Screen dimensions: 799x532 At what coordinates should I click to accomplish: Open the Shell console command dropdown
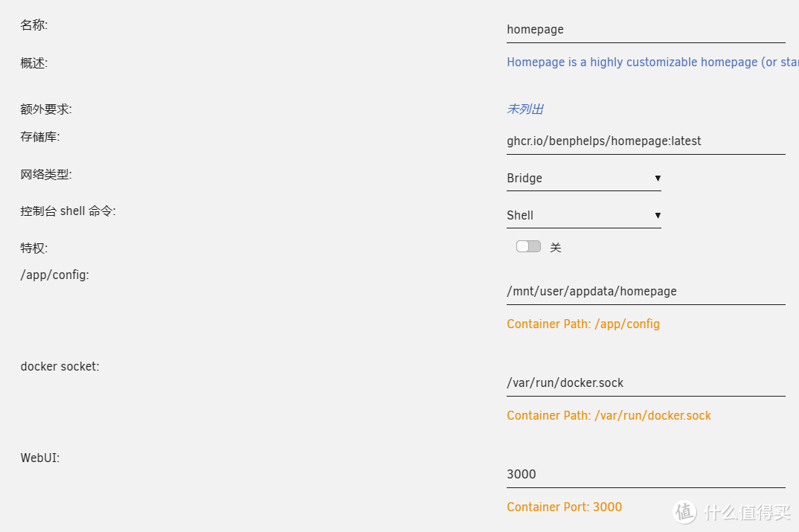tap(583, 216)
